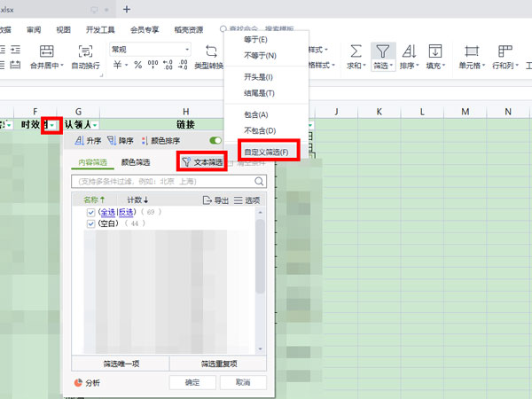Toggle the green switch in filter panel

click(215, 141)
